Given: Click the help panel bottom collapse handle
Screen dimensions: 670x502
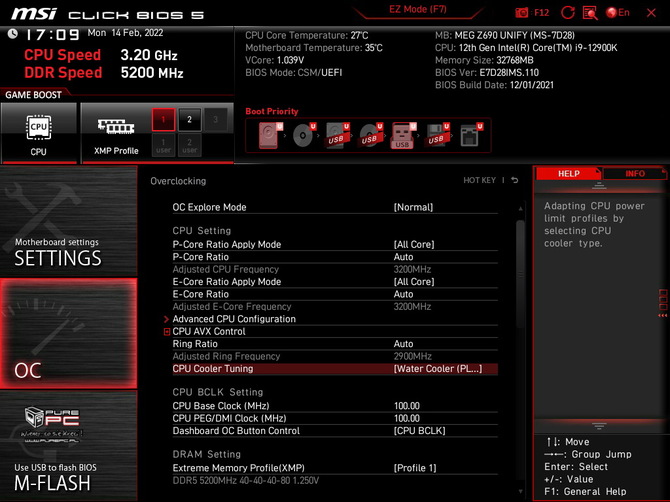Looking at the screenshot, I should click(x=599, y=426).
